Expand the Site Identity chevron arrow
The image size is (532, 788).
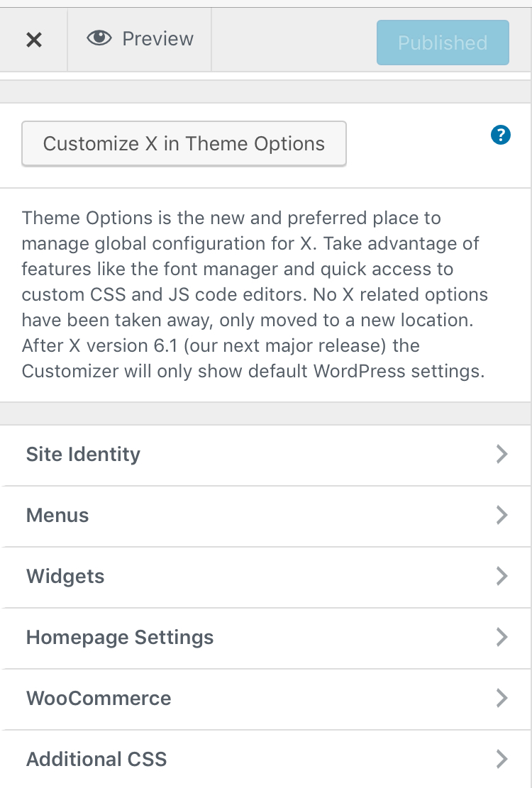pos(502,454)
